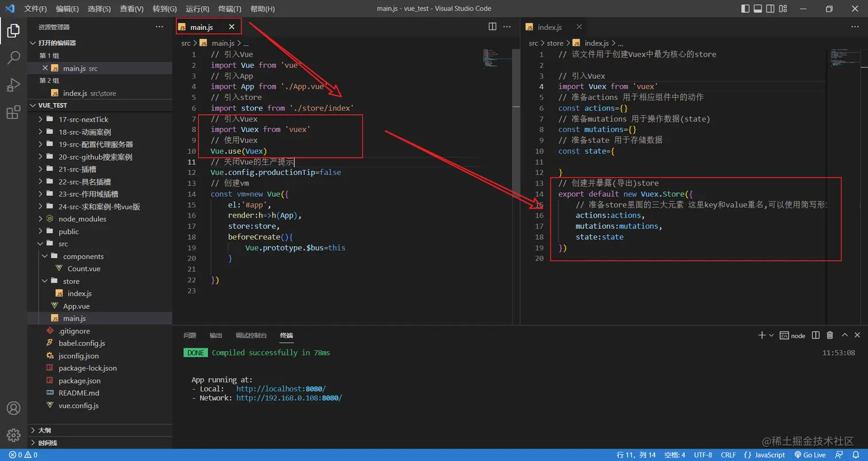
Task: Close the terminal panel
Action: pyautogui.click(x=858, y=335)
